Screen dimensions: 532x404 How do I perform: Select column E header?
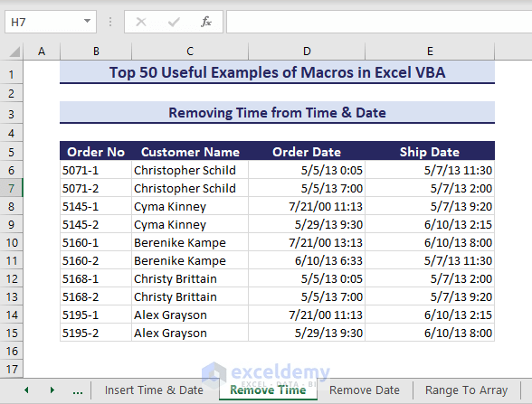[430, 52]
